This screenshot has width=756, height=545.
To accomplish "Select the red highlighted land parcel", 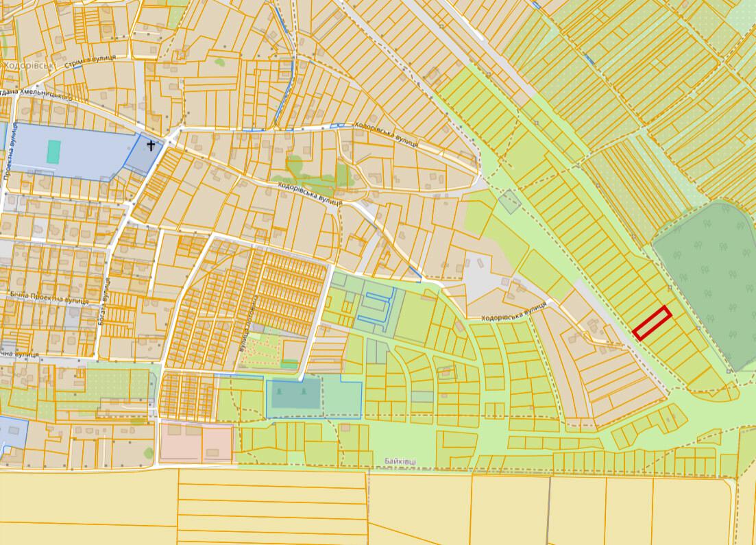I will [653, 323].
